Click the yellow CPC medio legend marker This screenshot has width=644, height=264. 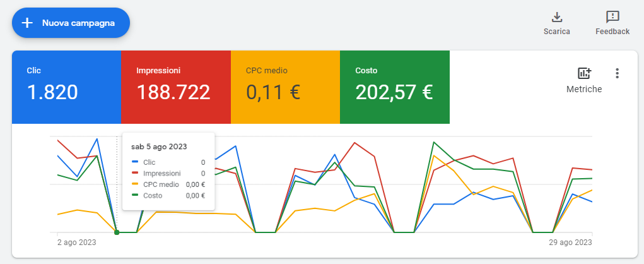(135, 184)
